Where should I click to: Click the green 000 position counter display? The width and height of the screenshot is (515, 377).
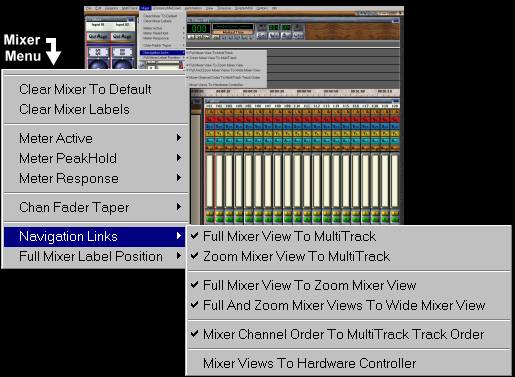(199, 29)
